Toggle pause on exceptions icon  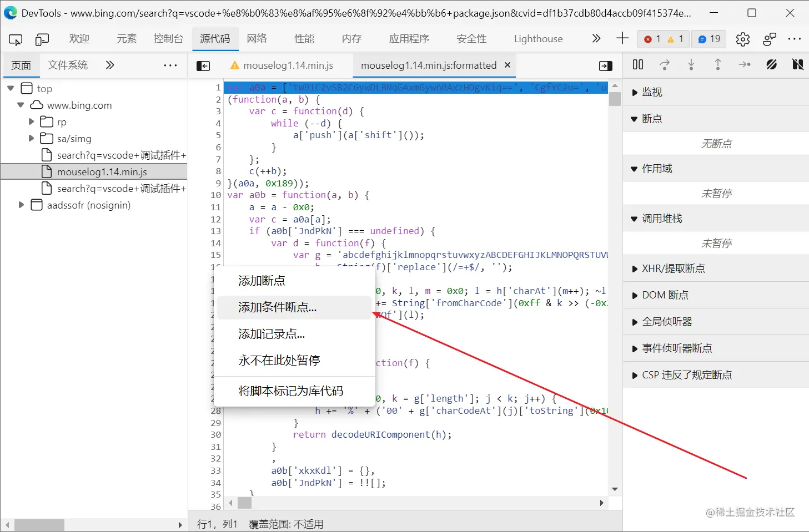798,65
